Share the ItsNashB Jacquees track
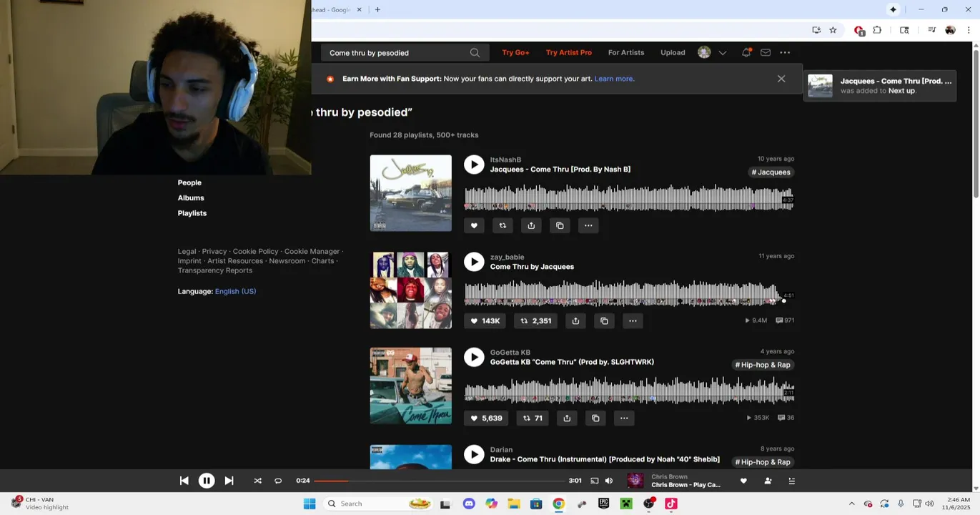Image resolution: width=980 pixels, height=515 pixels. 531,225
